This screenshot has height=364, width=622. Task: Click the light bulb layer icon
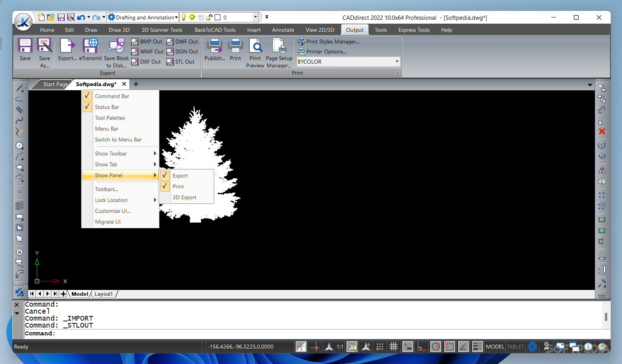pyautogui.click(x=184, y=17)
